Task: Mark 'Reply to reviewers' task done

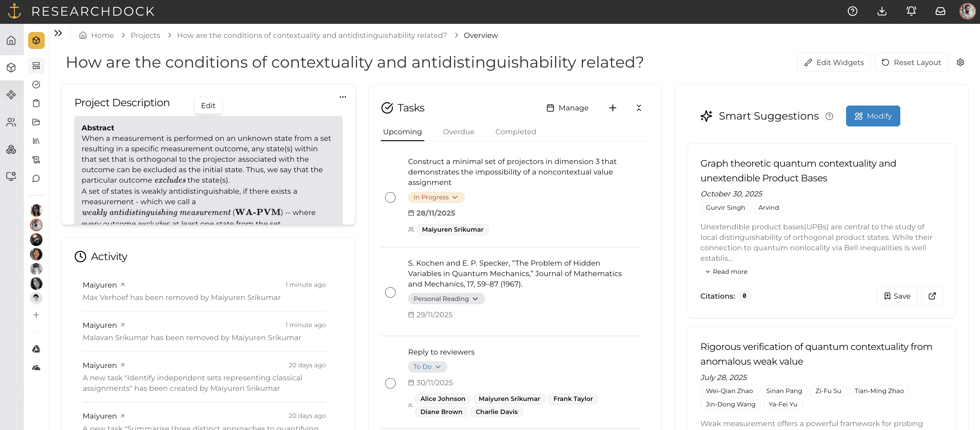Action: pos(390,383)
